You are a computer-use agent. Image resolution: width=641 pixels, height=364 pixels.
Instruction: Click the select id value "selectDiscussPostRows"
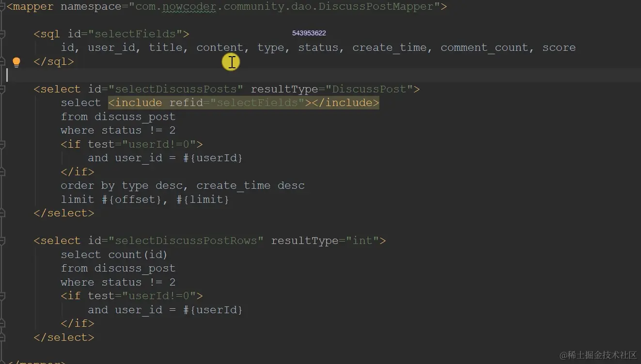pos(186,241)
